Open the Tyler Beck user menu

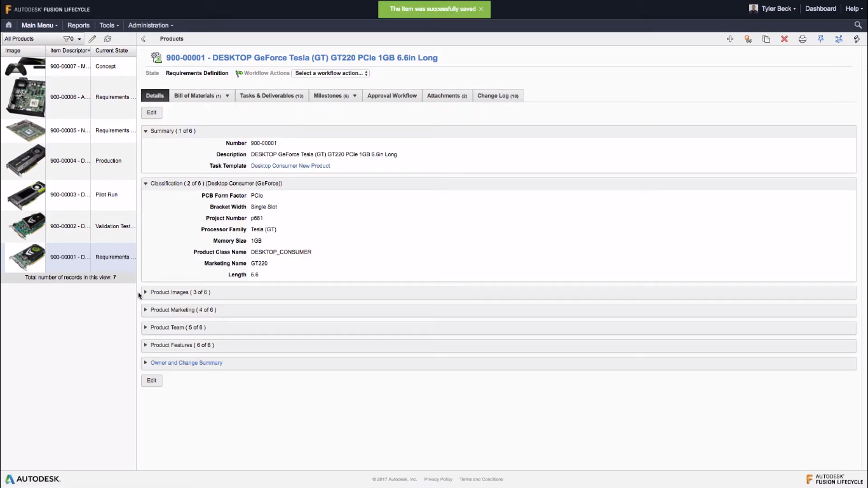(x=778, y=9)
